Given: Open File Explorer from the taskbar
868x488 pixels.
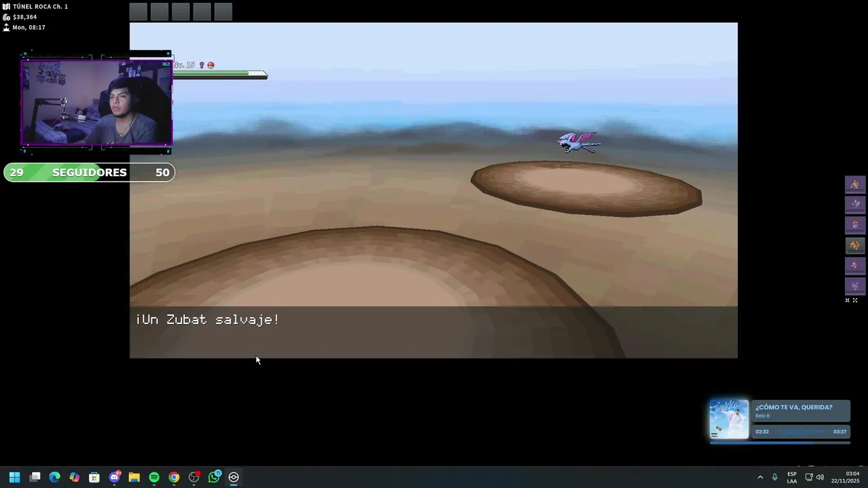Looking at the screenshot, I should [x=134, y=477].
